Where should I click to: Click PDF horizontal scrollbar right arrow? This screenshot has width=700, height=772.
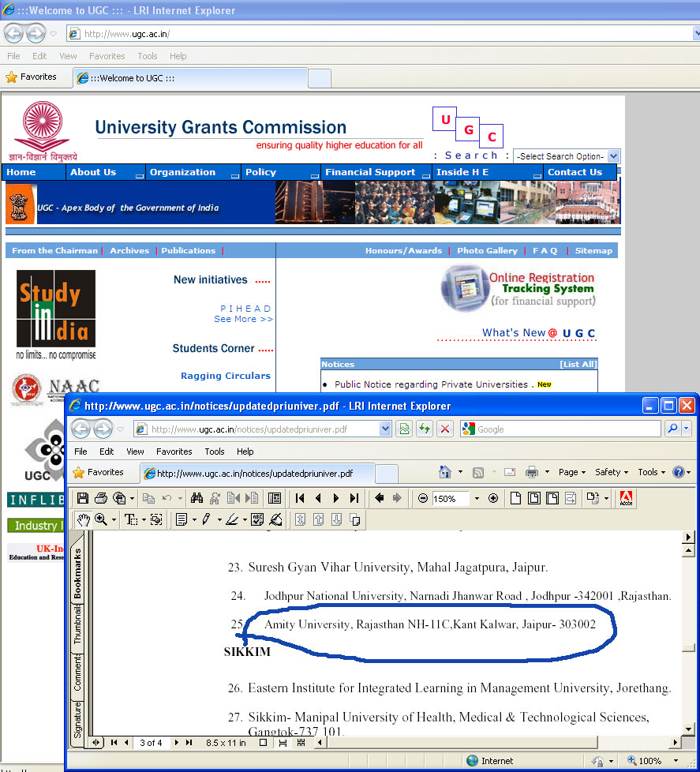[x=675, y=743]
